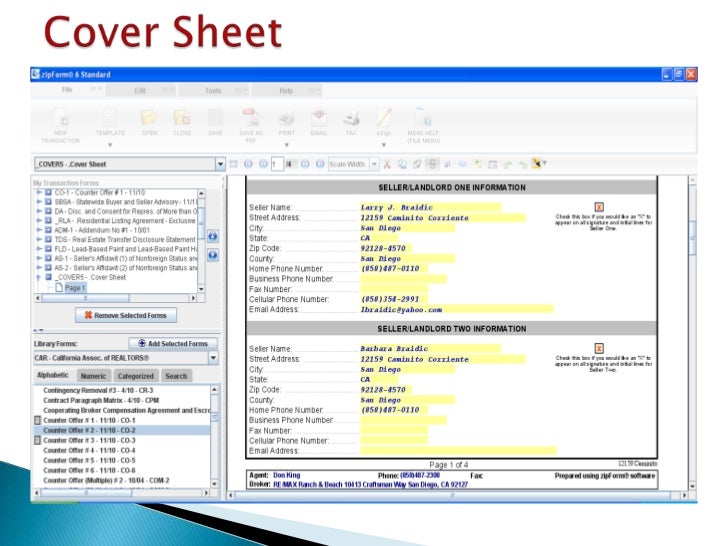Click the highlighted strike-through tool icon
Image resolution: width=728 pixels, height=546 pixels.
(x=432, y=164)
